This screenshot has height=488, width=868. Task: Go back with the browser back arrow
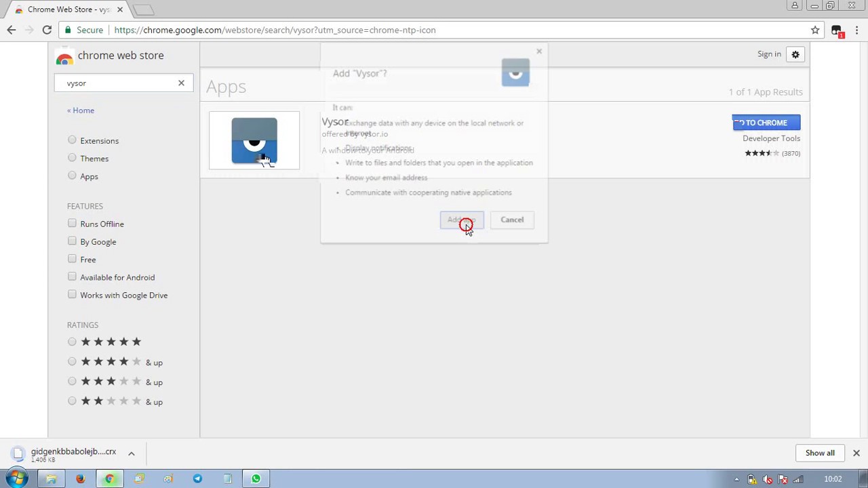tap(12, 30)
